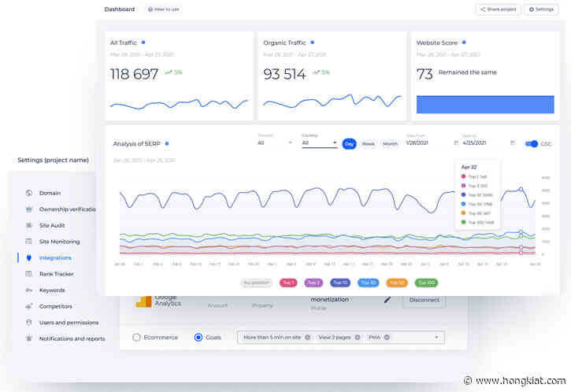Viewport: 571px width, 392px height.
Task: Open the Country 'All' dropdown
Action: click(320, 143)
